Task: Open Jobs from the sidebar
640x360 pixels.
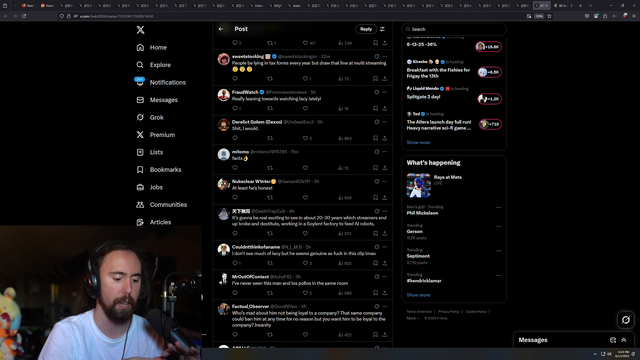Action: tap(149, 187)
